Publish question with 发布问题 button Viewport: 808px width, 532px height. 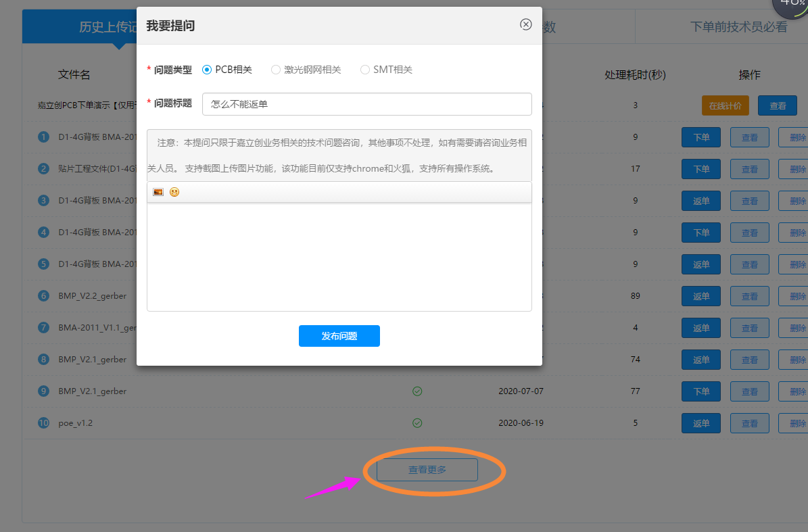[339, 336]
